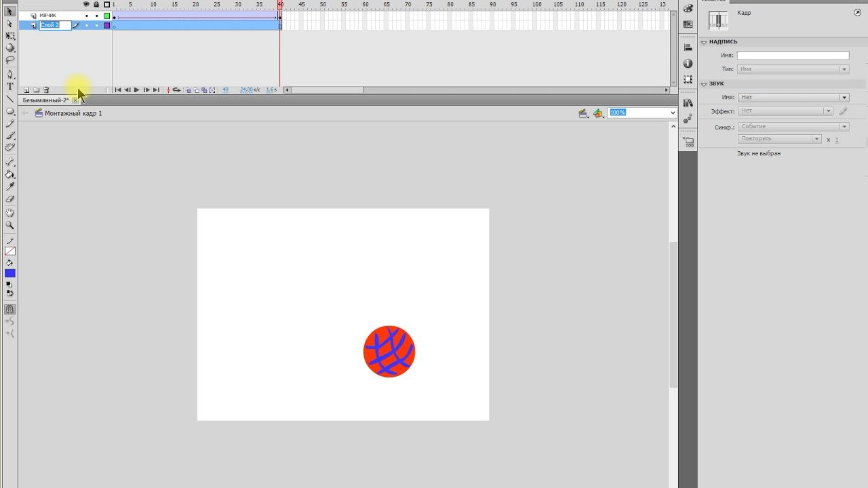
Task: Open the Motion Presets panel icon
Action: pyautogui.click(x=688, y=119)
